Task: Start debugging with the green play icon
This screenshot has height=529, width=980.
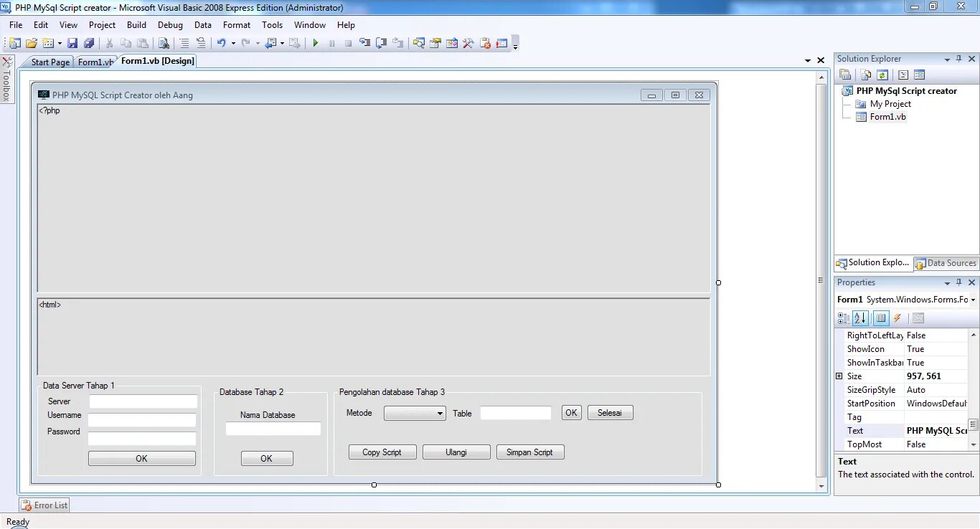Action: (x=316, y=44)
